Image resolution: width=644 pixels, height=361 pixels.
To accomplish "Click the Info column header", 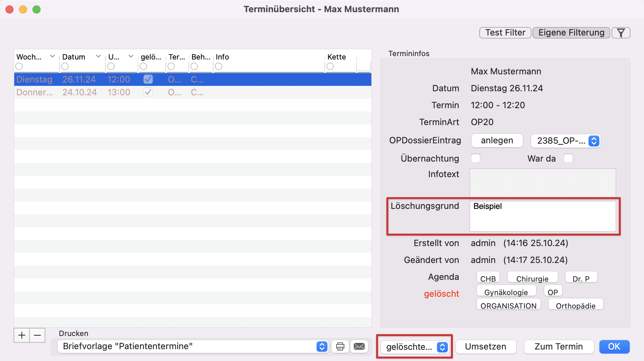I will [x=222, y=57].
